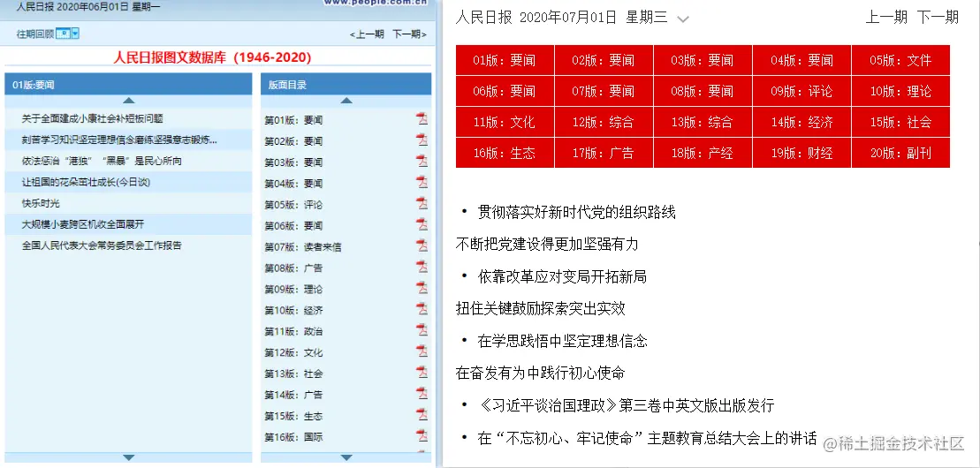
Task: Open PDF icon for 第08版 广告
Action: [x=422, y=267]
